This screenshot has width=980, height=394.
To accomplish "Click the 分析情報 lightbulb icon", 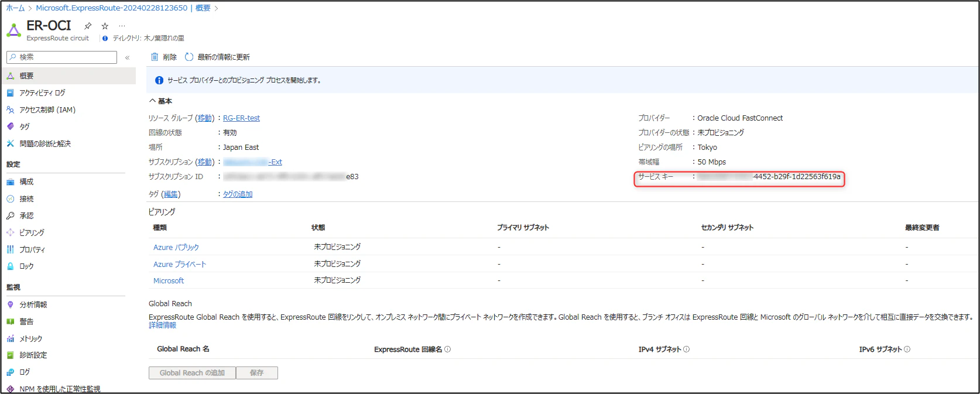I will pyautogui.click(x=10, y=304).
